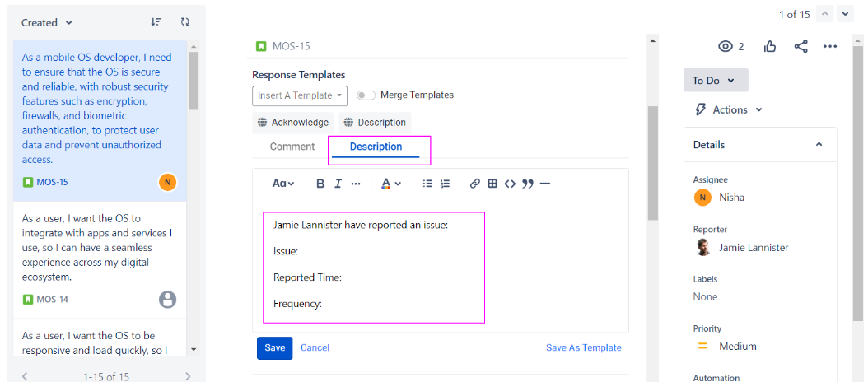Select the Description tab
868x382 pixels.
[376, 147]
